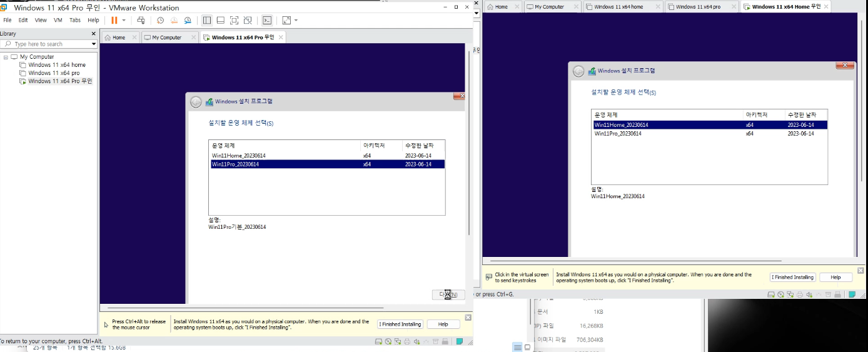This screenshot has width=868, height=352.
Task: Select Win11Home_20230614 row in right installer list
Action: point(710,125)
